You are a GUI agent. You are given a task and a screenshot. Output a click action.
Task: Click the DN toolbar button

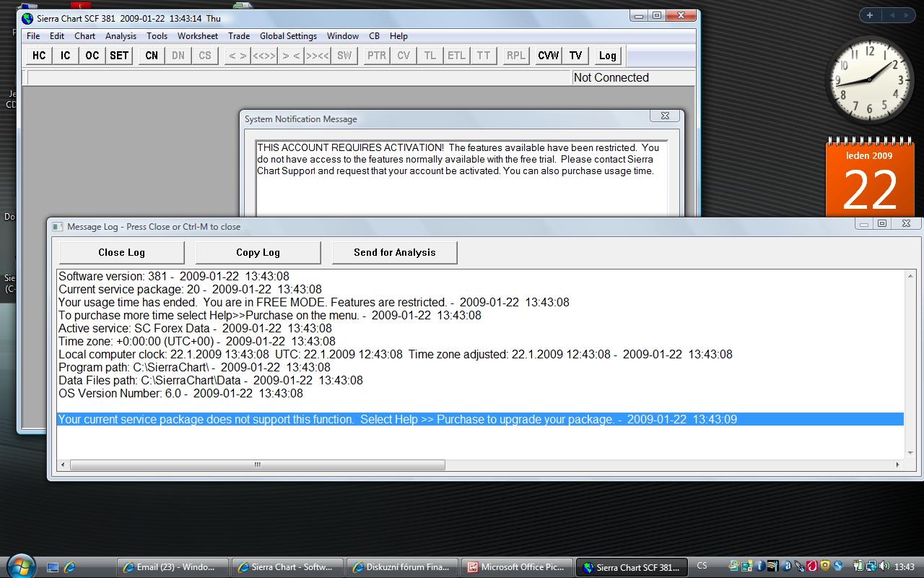click(178, 56)
